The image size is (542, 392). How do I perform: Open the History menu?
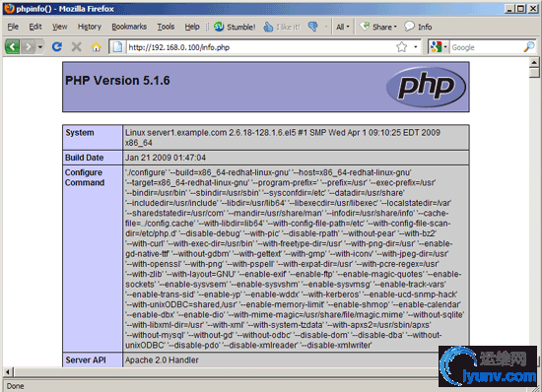[90, 27]
